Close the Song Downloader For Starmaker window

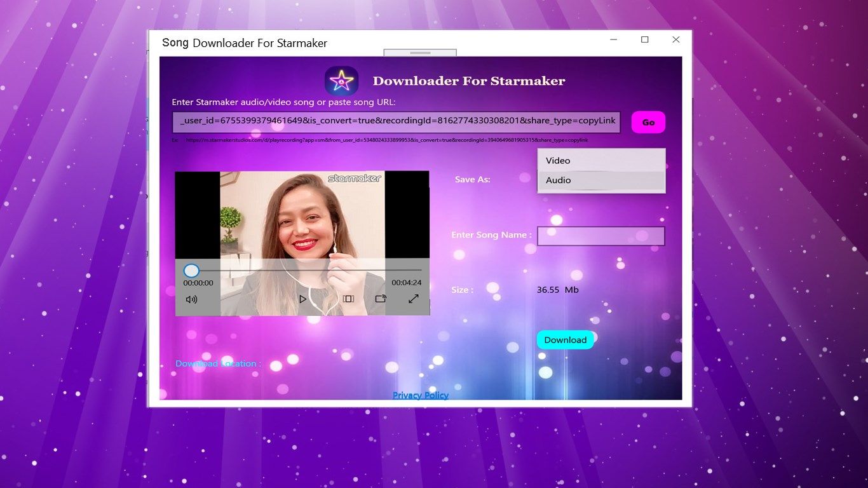[676, 39]
